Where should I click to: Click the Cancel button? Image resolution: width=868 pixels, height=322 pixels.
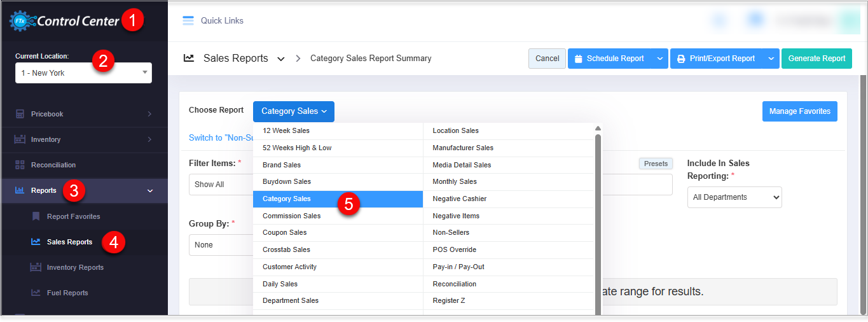547,59
